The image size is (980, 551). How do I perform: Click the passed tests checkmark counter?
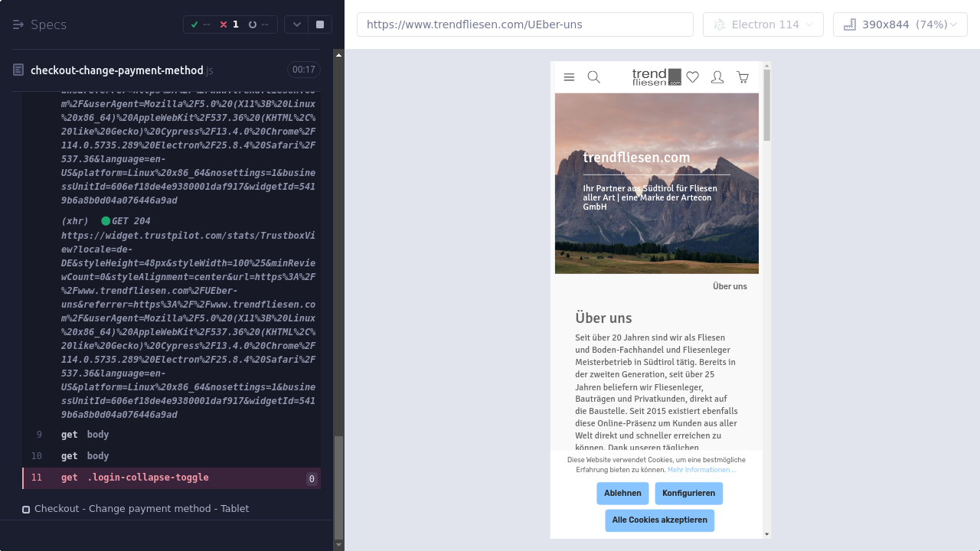pyautogui.click(x=201, y=24)
